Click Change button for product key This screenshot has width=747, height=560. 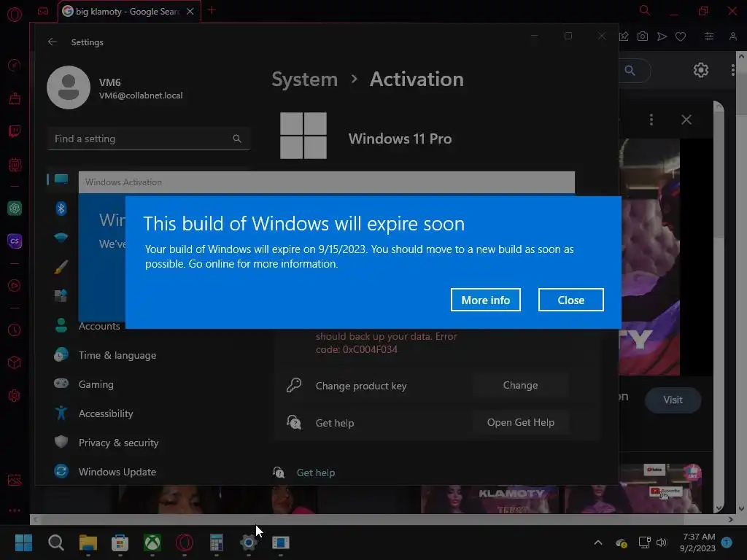(x=520, y=385)
